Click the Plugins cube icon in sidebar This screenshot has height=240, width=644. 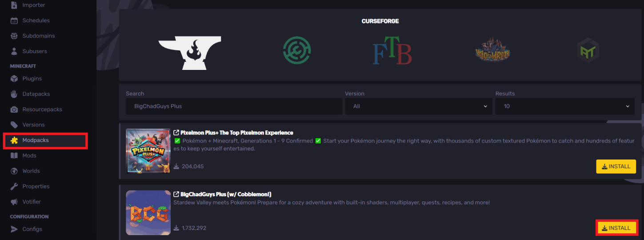click(14, 78)
